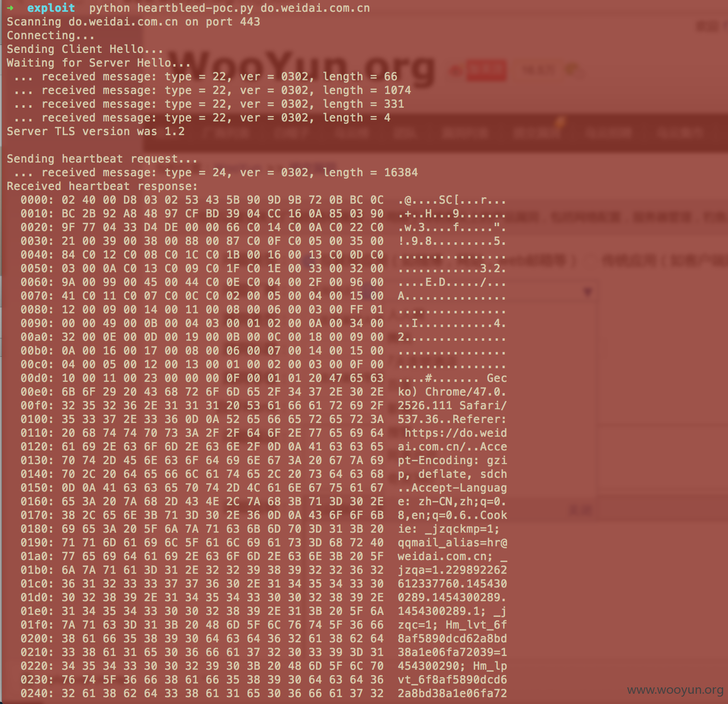This screenshot has height=704, width=728.
Task: Click the ASCII text '..Accept-Languag'
Action: [452, 488]
